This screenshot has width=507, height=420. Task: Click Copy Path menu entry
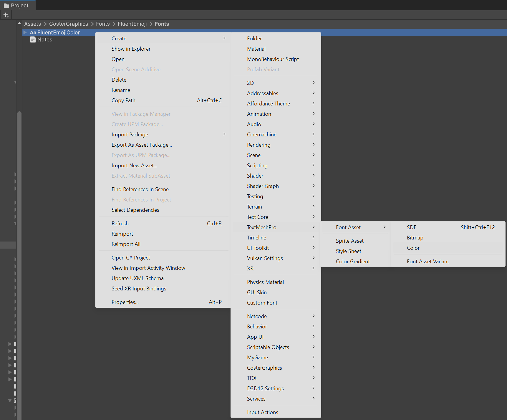point(163,100)
